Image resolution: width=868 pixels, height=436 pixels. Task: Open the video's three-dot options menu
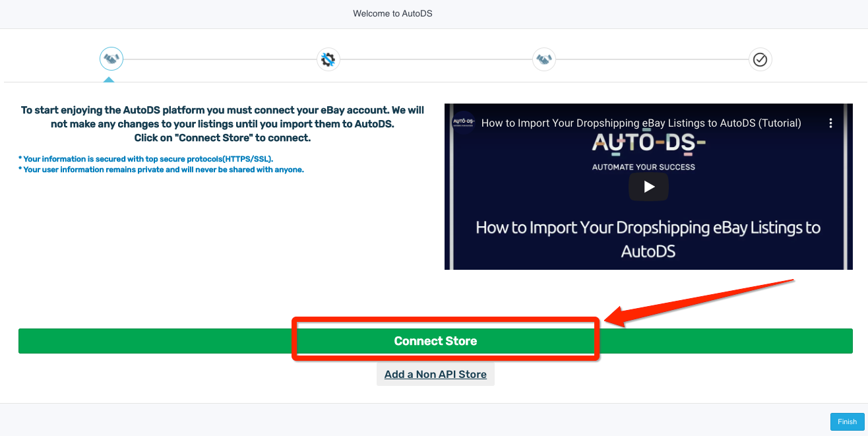pyautogui.click(x=830, y=123)
